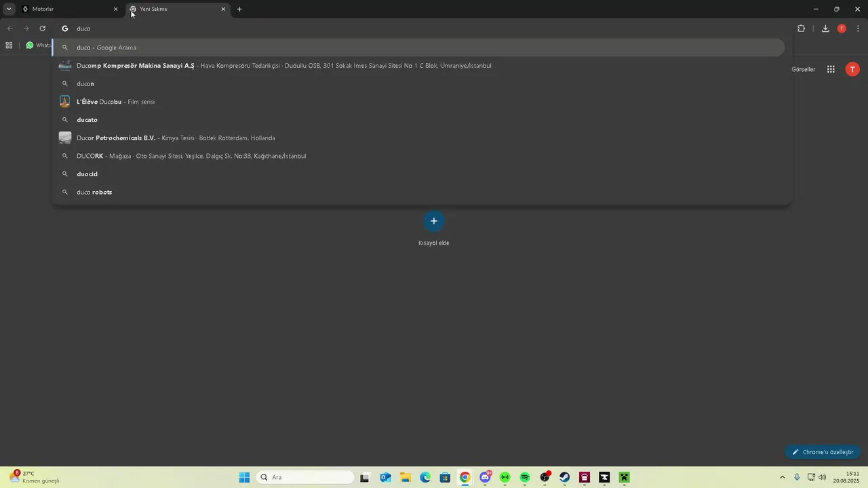Viewport: 868px width, 488px height.
Task: Open OBS Studio from the taskbar
Action: tap(545, 477)
